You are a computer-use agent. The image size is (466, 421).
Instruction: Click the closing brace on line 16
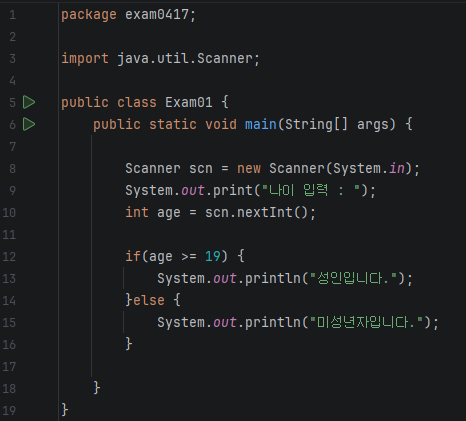tap(129, 344)
